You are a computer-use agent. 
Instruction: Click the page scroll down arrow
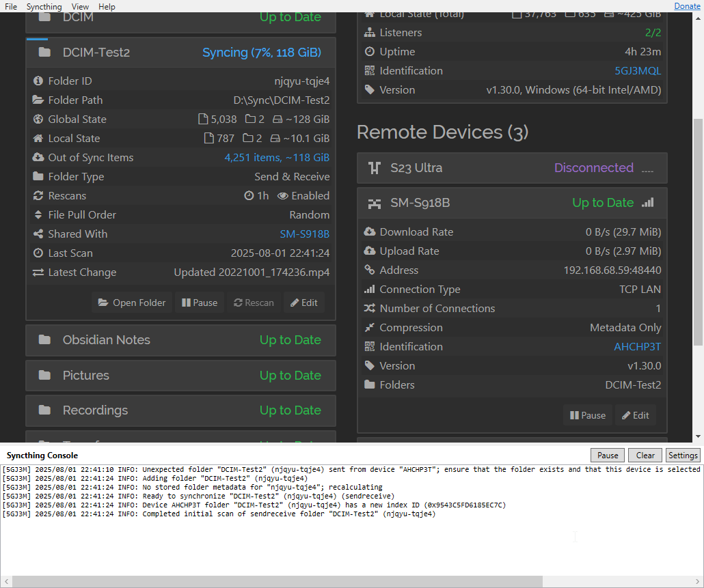pyautogui.click(x=698, y=436)
